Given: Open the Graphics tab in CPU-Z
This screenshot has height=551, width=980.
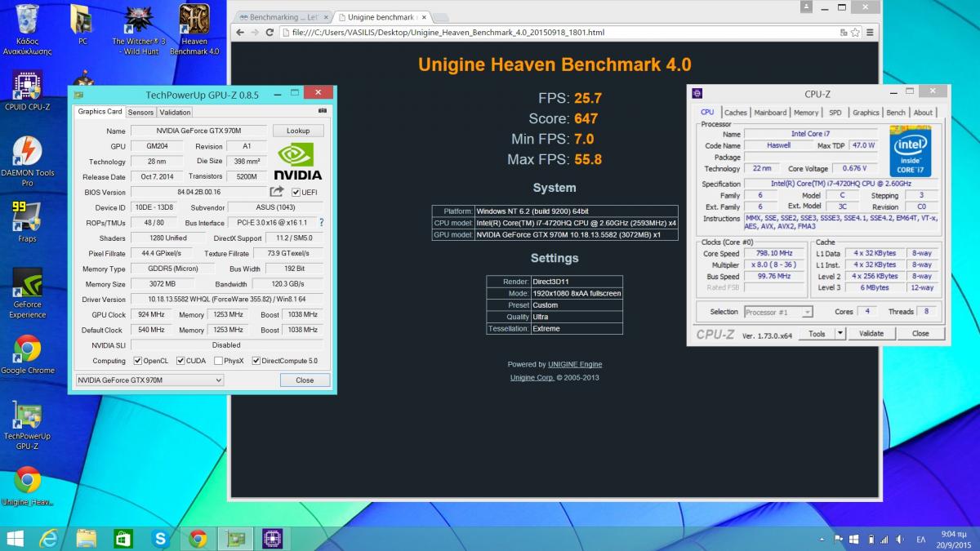Looking at the screenshot, I should (x=866, y=113).
